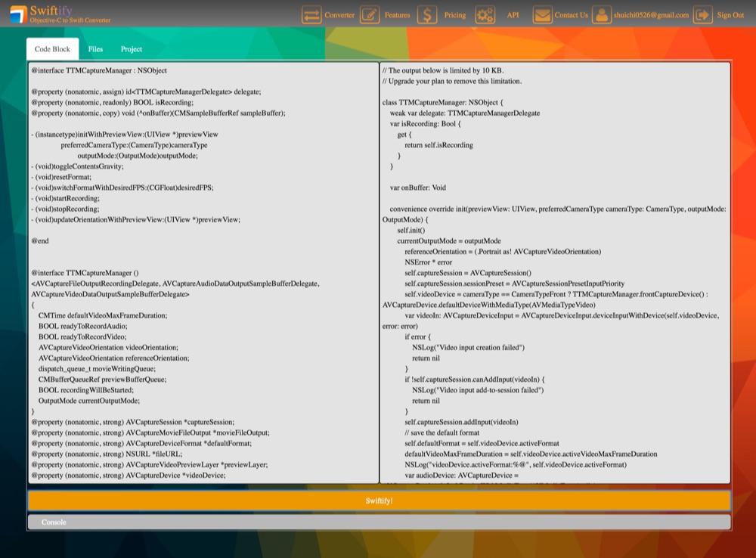Click the Sign Out arrow icon
The image size is (756, 558).
coord(705,14)
